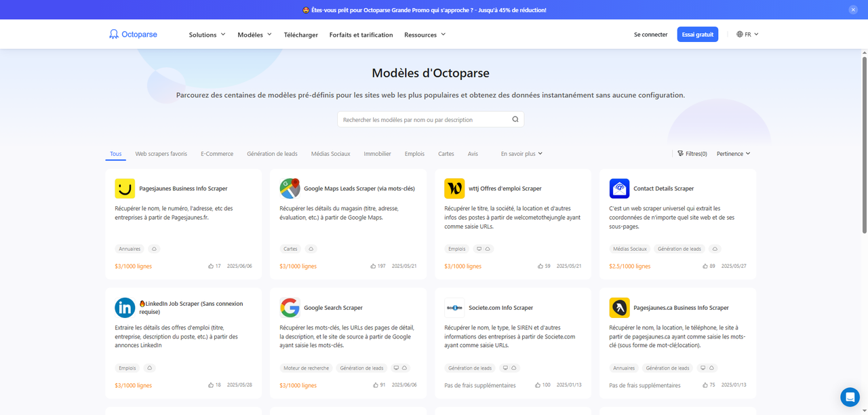Select the Cartes tab
This screenshot has width=868, height=415.
tap(446, 154)
